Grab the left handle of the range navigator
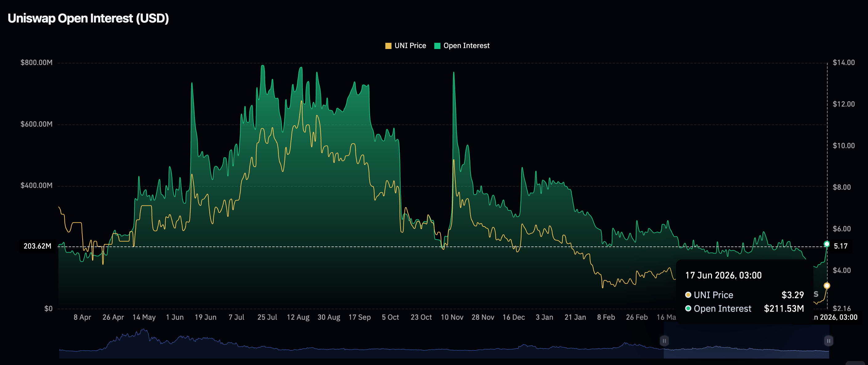The width and height of the screenshot is (868, 365). 664,341
